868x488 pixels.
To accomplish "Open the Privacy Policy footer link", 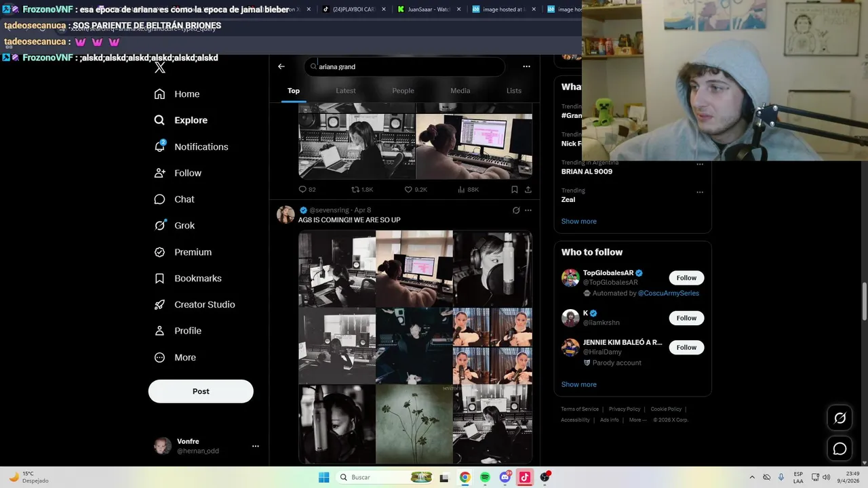I will 625,409.
